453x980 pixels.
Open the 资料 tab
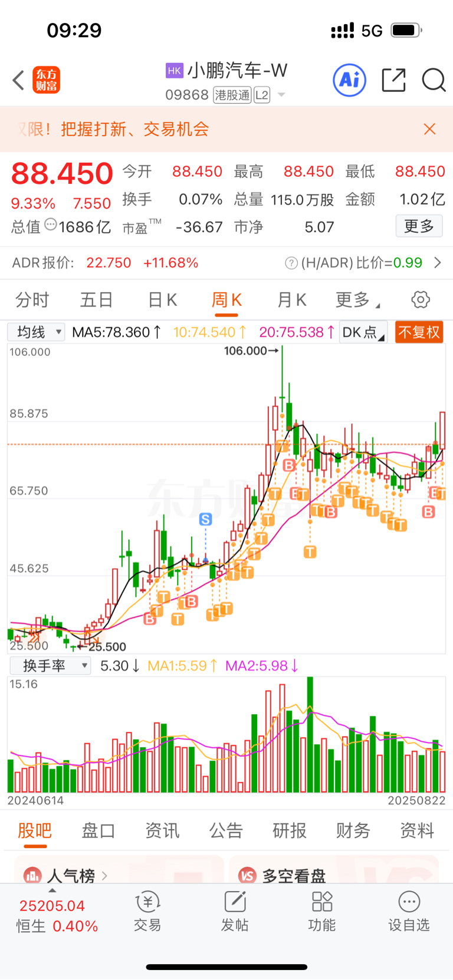point(417,830)
